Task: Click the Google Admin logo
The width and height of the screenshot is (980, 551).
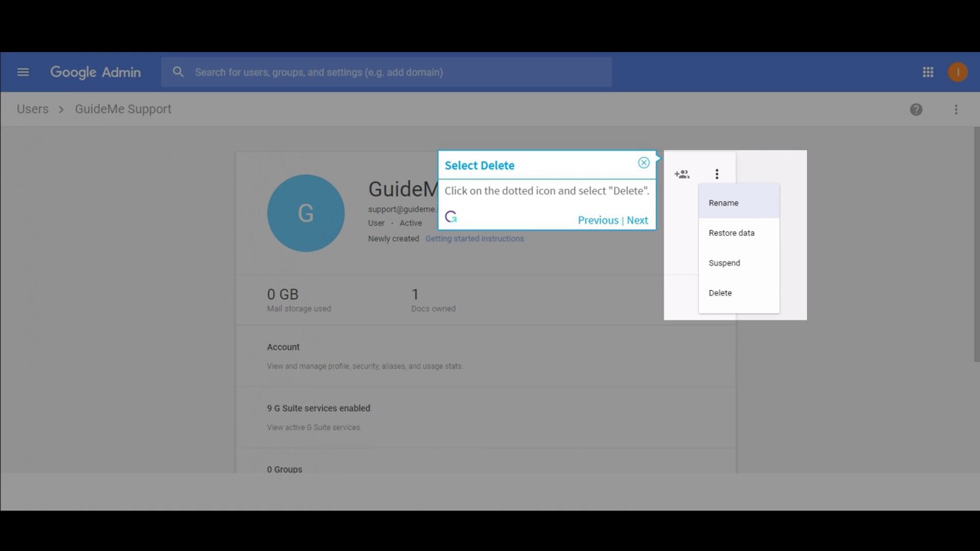Action: tap(96, 72)
